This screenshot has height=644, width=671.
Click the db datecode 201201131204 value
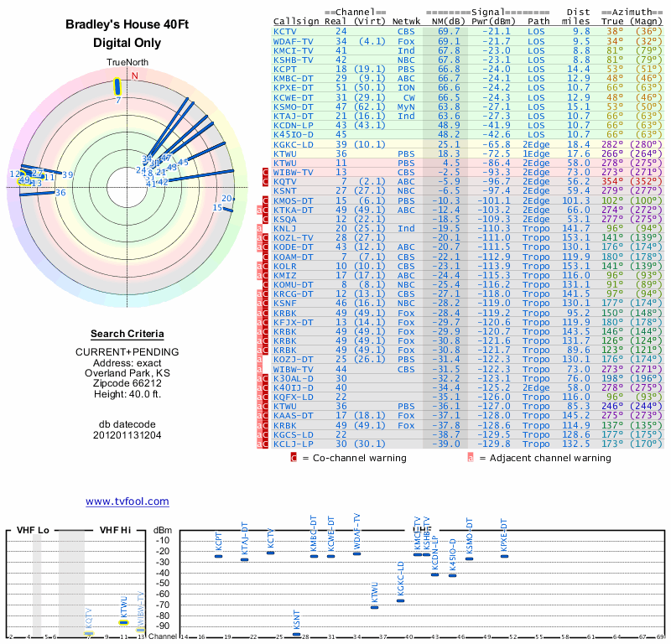[x=127, y=435]
